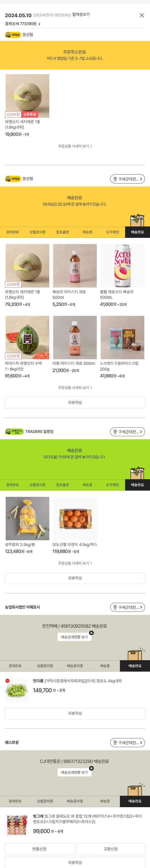Close the order detail page with X

coord(142,15)
